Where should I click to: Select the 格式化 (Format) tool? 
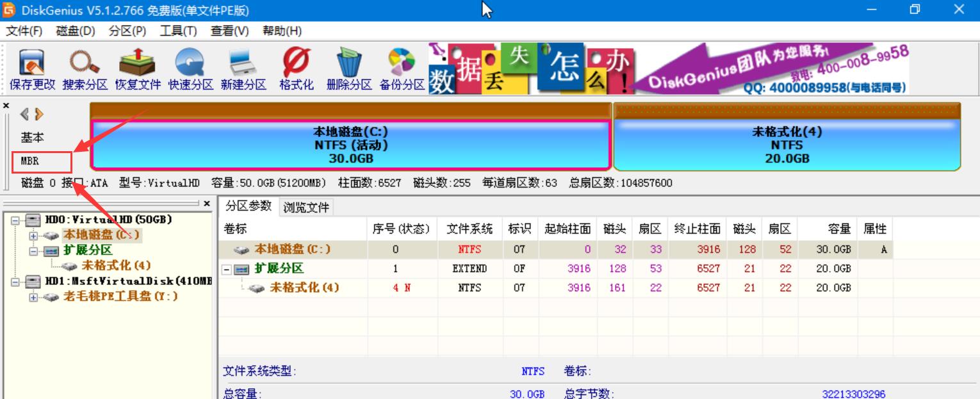295,67
